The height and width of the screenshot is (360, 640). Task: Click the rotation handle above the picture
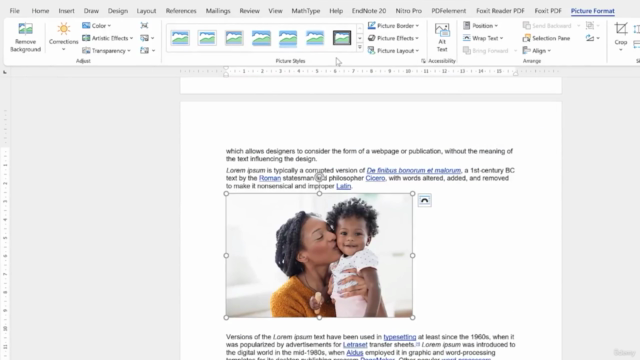[319, 178]
